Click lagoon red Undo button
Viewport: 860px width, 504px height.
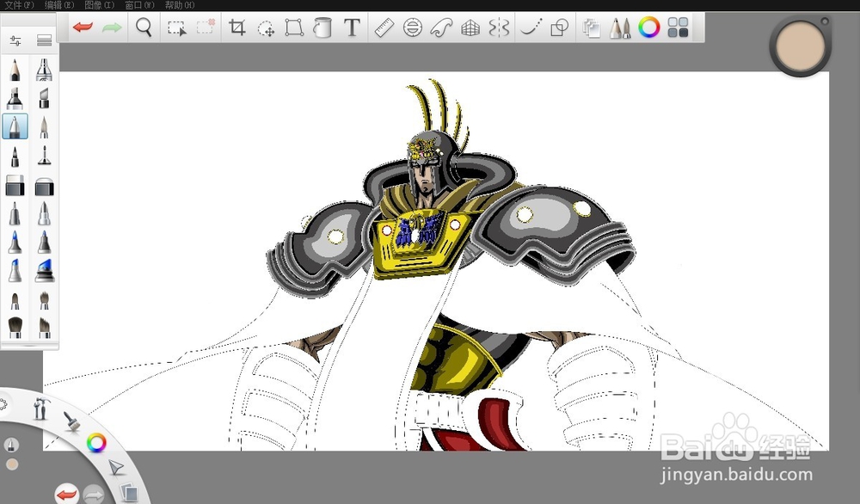click(67, 495)
